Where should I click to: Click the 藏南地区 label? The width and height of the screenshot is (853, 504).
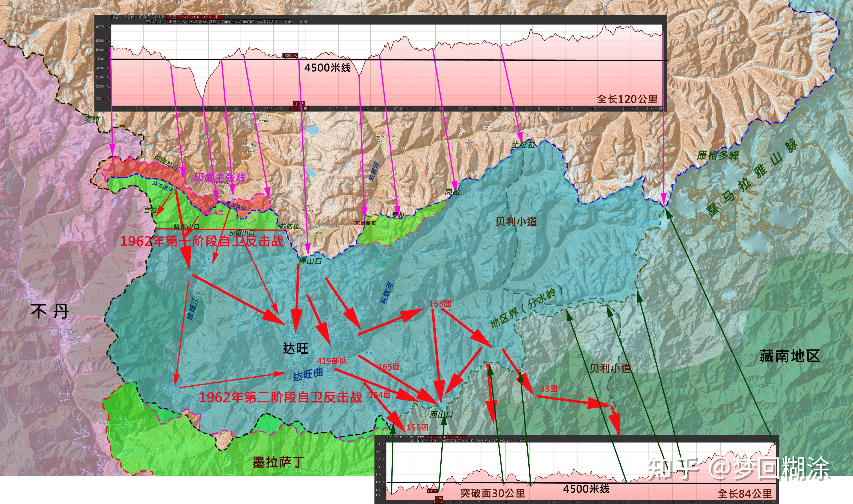790,356
